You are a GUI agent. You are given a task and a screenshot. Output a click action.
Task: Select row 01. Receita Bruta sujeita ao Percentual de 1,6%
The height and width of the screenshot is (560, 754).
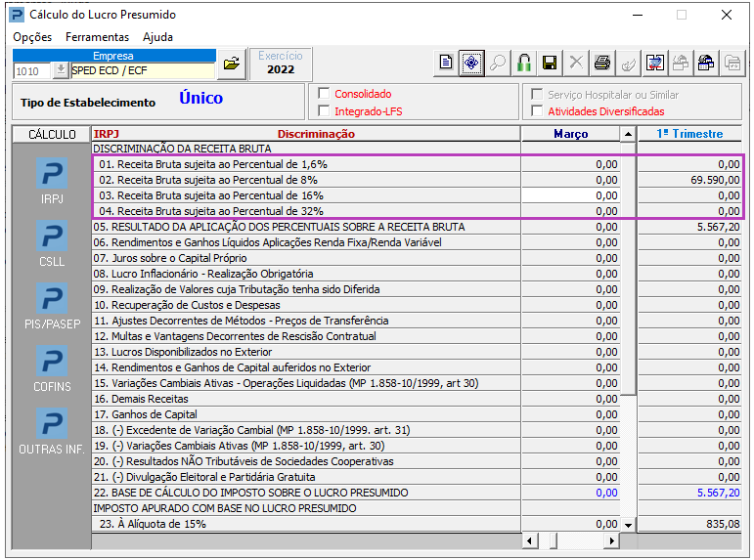point(306,164)
